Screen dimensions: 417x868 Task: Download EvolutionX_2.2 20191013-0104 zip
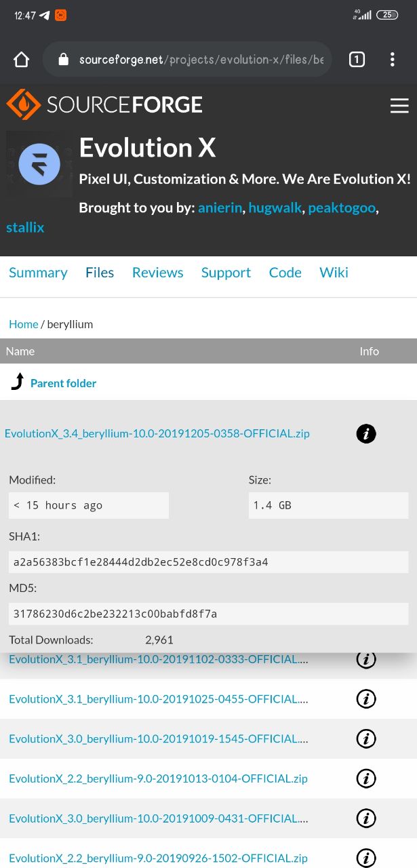point(158,778)
